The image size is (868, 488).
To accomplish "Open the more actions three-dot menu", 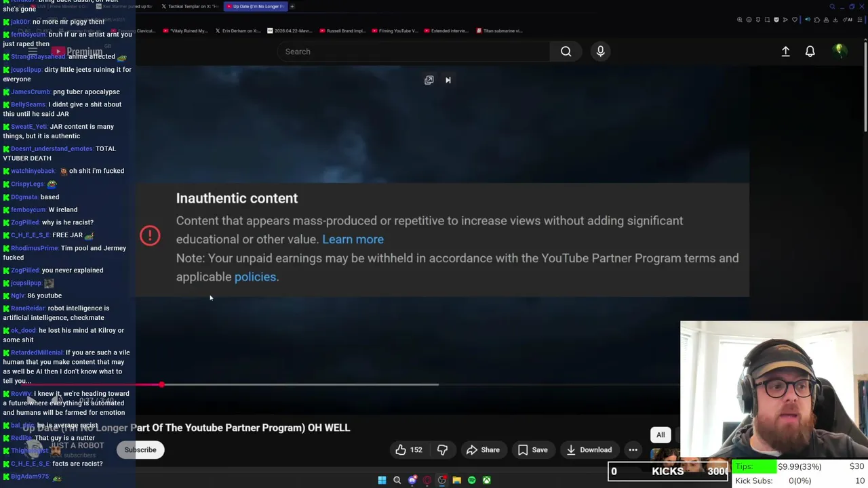I will (633, 449).
